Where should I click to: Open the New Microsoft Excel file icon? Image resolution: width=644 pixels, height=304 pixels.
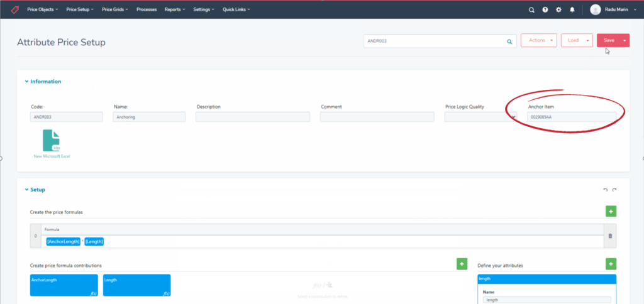pos(52,141)
